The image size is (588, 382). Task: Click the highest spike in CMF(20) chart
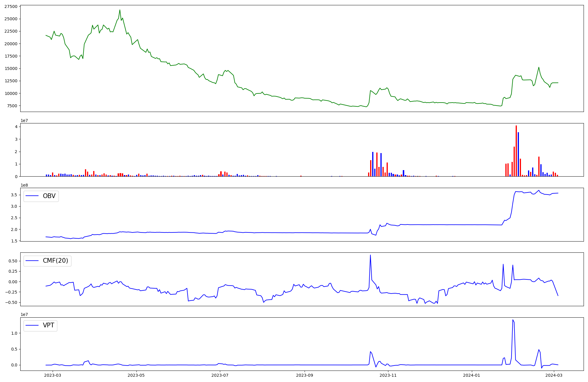tap(370, 255)
